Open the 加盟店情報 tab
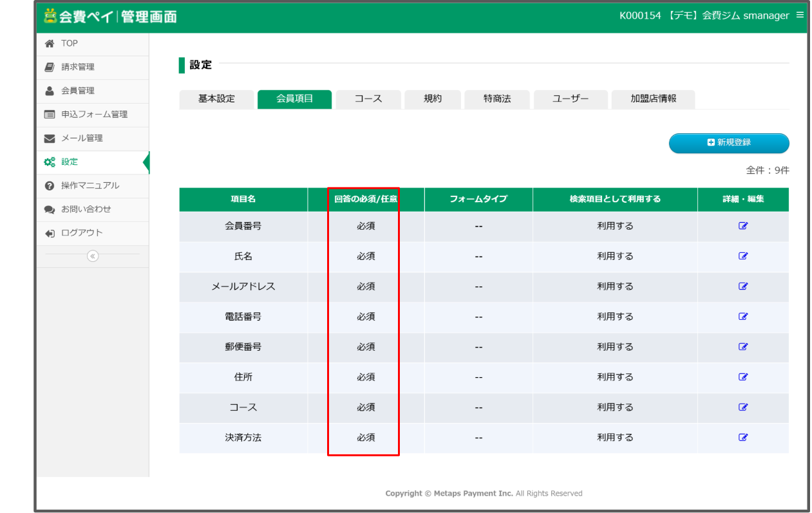812x513 pixels. point(653,99)
